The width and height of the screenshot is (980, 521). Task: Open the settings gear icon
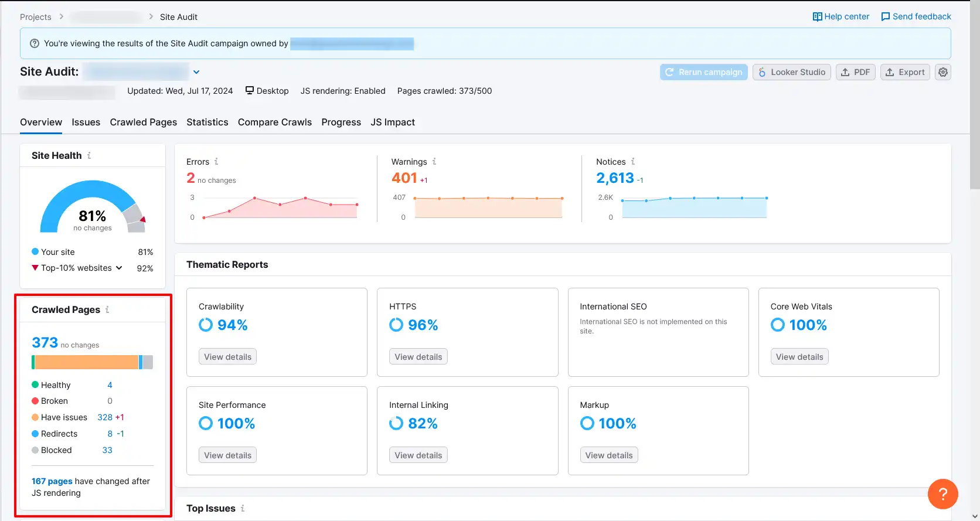(943, 72)
